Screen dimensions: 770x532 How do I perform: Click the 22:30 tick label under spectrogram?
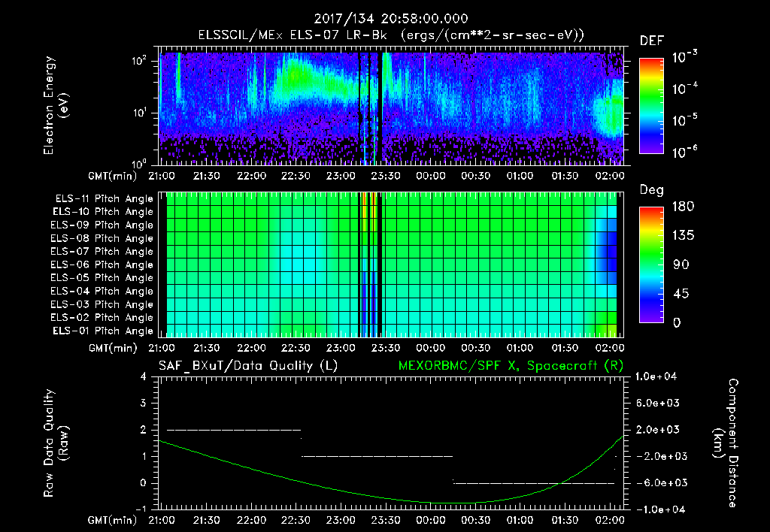click(296, 176)
